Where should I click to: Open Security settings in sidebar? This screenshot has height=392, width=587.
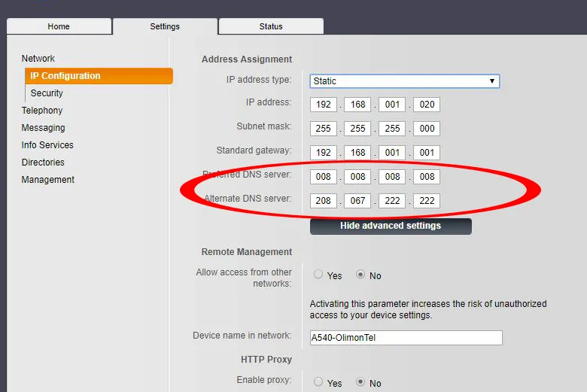point(47,93)
